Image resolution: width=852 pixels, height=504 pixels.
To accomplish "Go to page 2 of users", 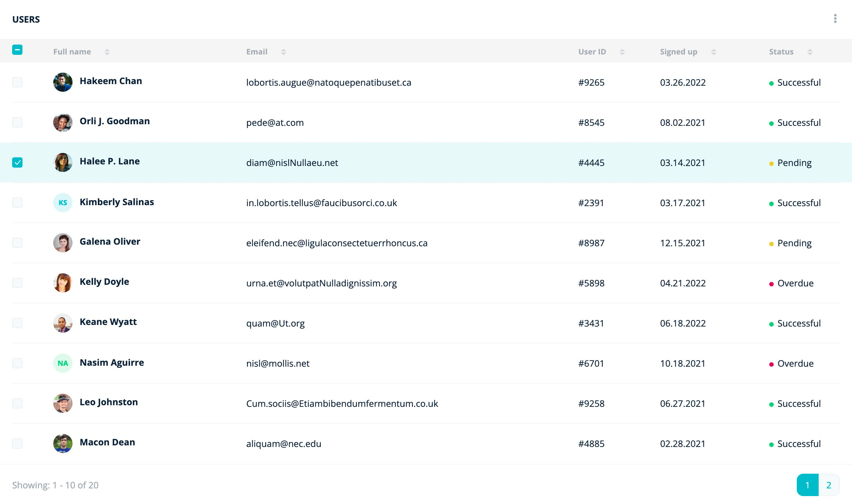I will 828,485.
